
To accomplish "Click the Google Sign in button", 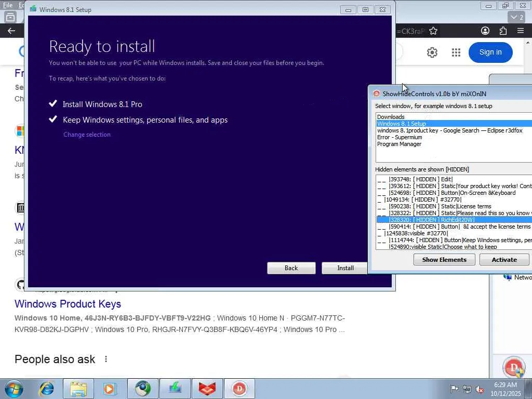I will (x=490, y=52).
